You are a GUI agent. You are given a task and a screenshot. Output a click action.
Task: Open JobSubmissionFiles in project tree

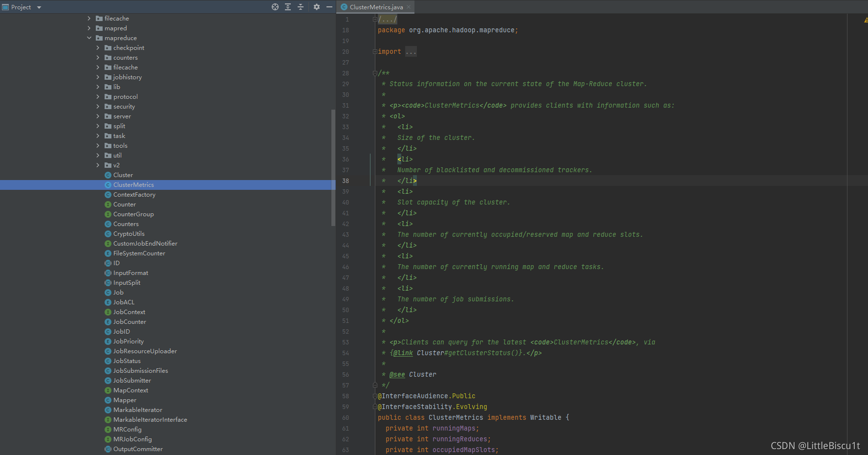point(141,370)
